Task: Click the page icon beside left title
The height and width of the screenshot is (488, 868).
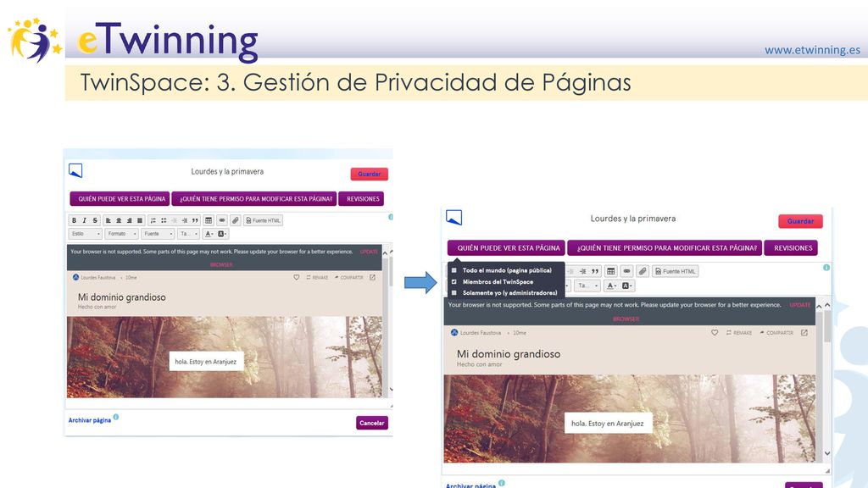Action: [75, 170]
